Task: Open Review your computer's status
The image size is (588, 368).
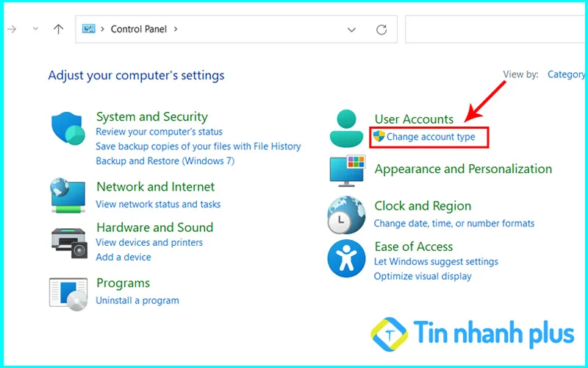Action: (x=159, y=132)
